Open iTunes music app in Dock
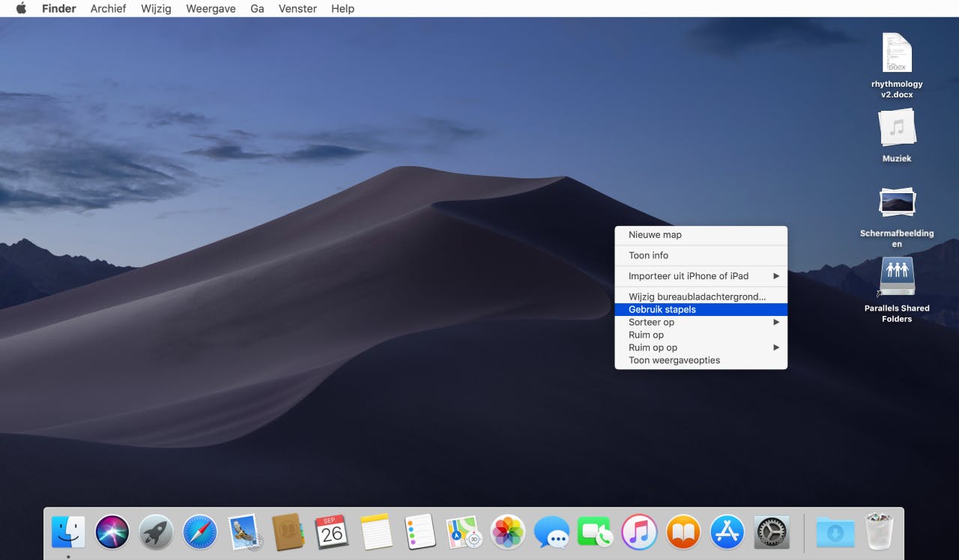This screenshot has width=959, height=560. [640, 532]
